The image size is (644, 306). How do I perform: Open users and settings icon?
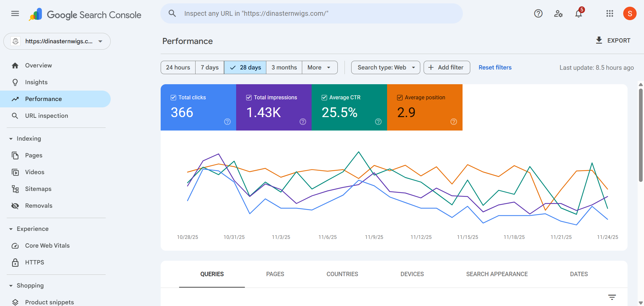pos(558,13)
